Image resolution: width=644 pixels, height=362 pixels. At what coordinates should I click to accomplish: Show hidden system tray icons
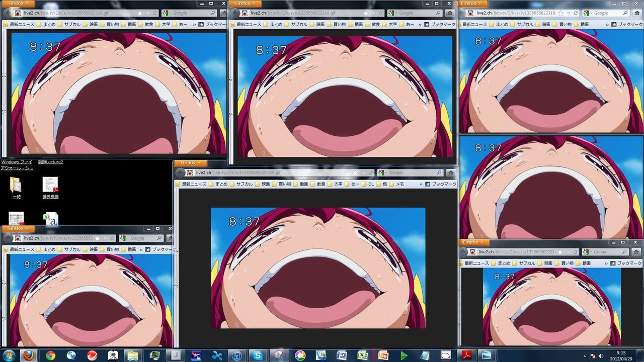coord(585,356)
